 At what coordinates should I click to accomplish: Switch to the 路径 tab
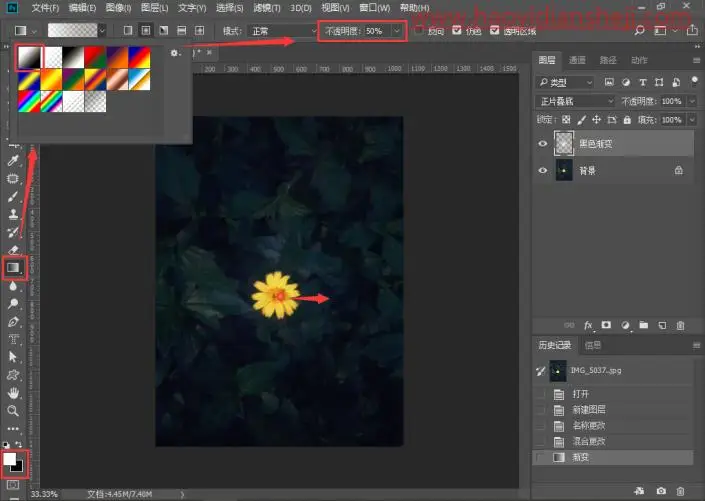pyautogui.click(x=608, y=60)
